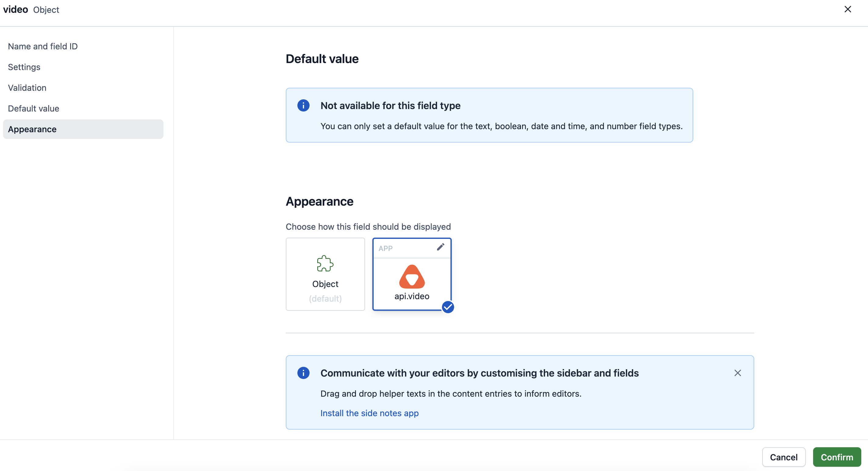
Task: Select the Object (default) appearance card
Action: (x=325, y=274)
